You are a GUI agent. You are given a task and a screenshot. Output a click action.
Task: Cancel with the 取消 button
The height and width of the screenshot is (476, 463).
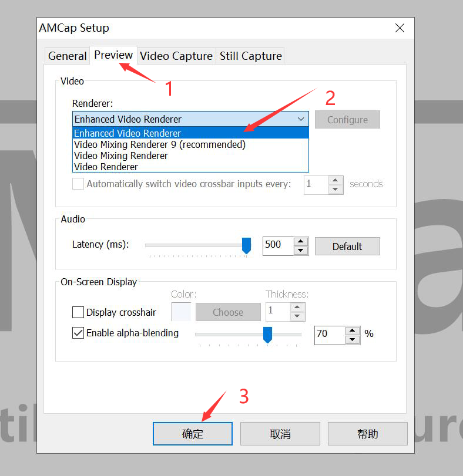click(280, 434)
